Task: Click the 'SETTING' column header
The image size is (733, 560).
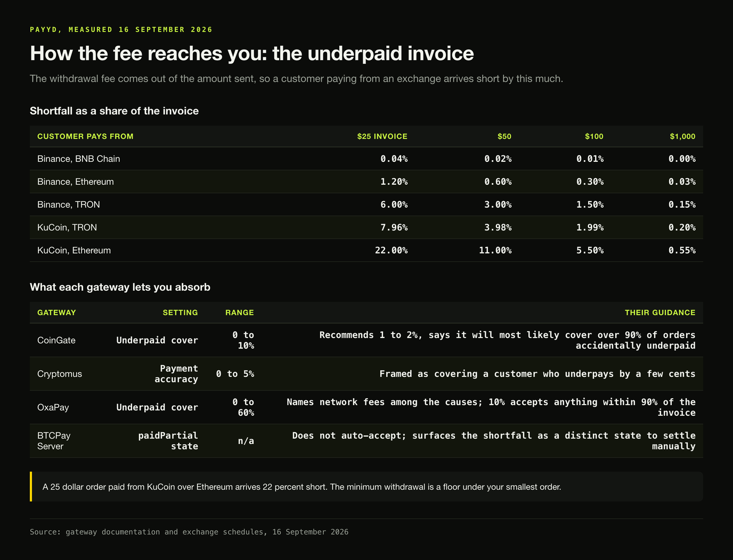Action: pyautogui.click(x=180, y=312)
